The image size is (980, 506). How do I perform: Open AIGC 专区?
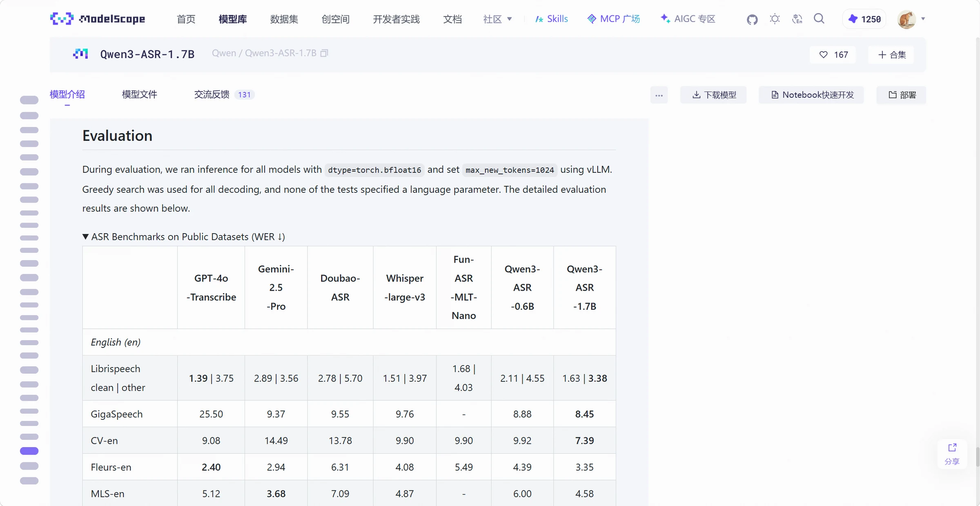[x=688, y=19]
